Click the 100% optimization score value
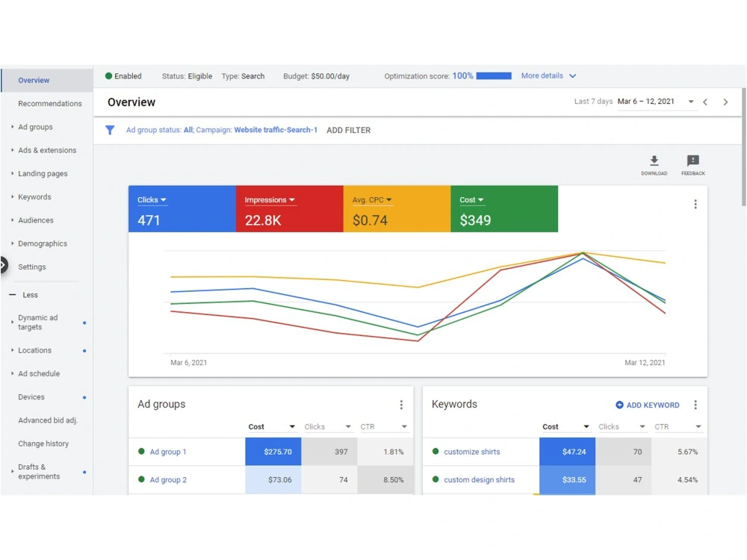 (x=462, y=75)
